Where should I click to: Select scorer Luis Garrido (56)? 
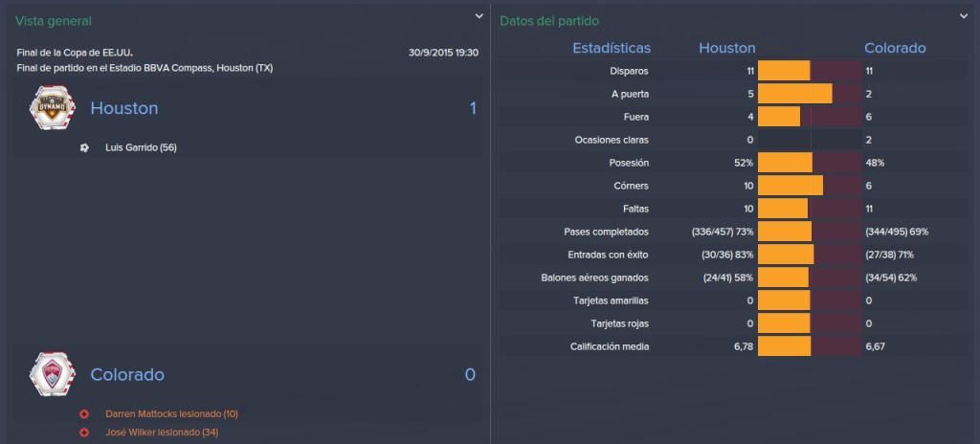(x=142, y=147)
